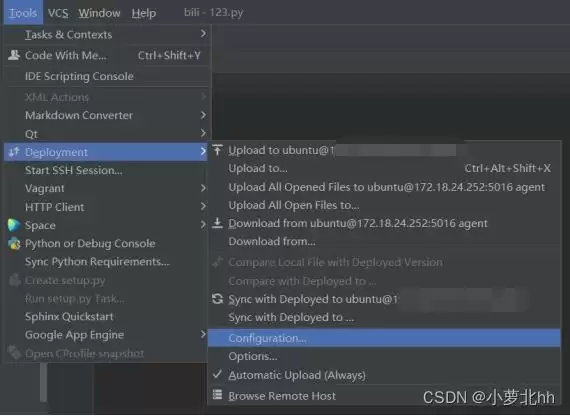Click the Deployment arrows icon

(14, 152)
